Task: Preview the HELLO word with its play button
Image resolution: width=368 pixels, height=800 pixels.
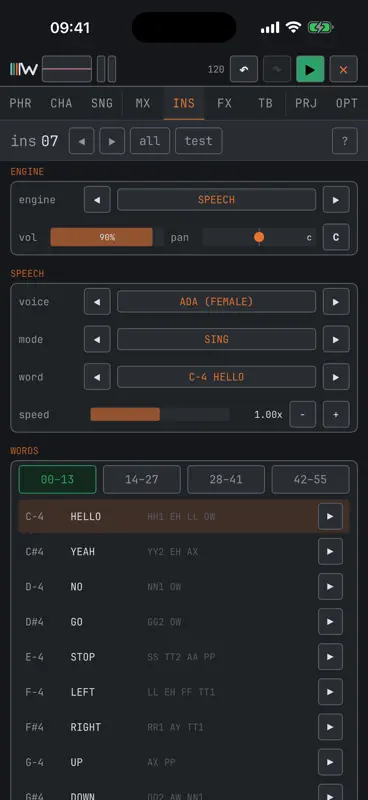Action: coord(330,516)
